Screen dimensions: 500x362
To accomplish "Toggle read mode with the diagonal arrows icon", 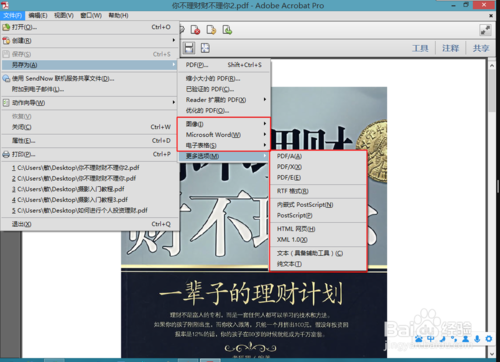I will (x=485, y=30).
